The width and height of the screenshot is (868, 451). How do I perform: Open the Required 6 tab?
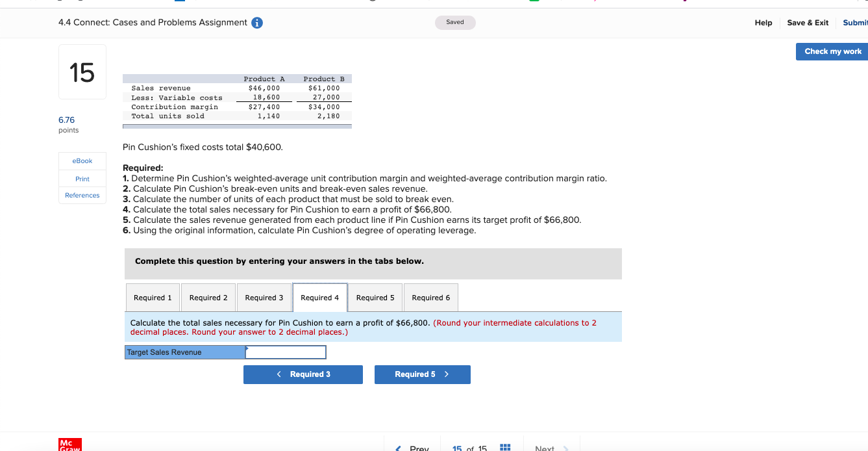coord(430,297)
